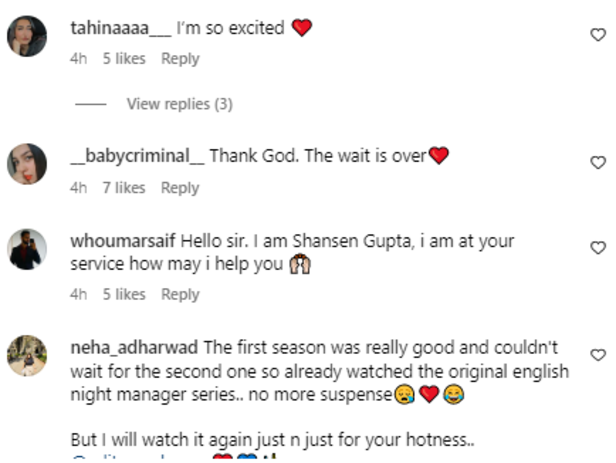
Task: Open the whoumarsaif username link
Action: 123,241
